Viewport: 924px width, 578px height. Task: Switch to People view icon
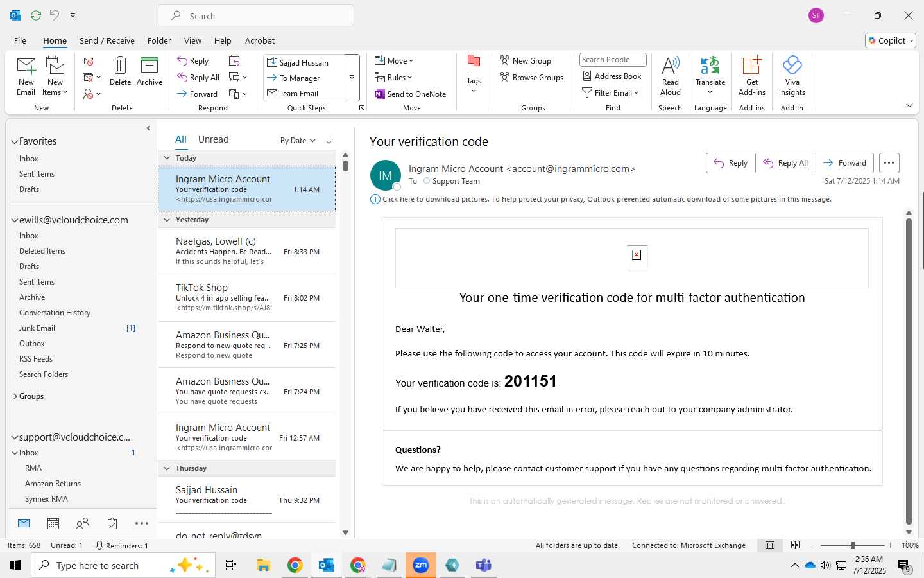pyautogui.click(x=82, y=524)
